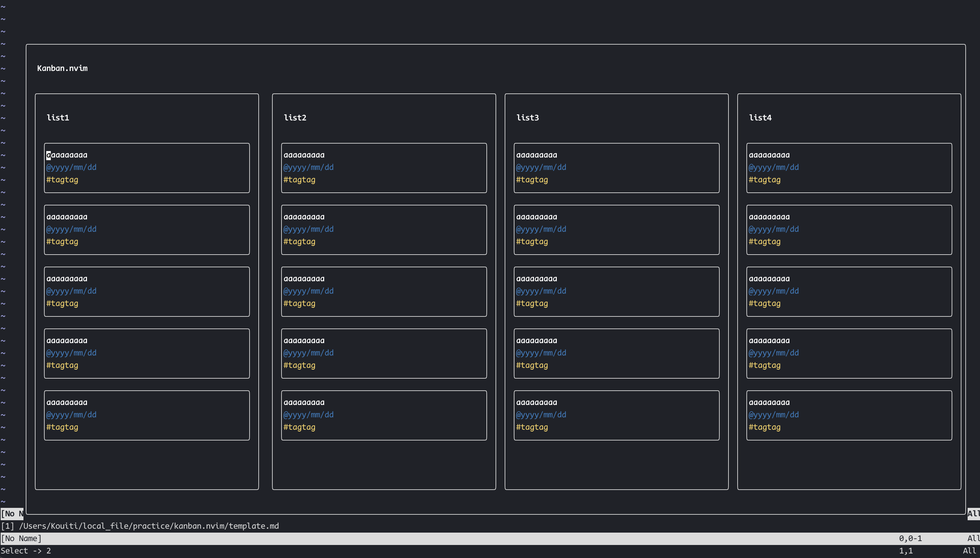
Task: Select the second card title in list1
Action: click(x=67, y=217)
